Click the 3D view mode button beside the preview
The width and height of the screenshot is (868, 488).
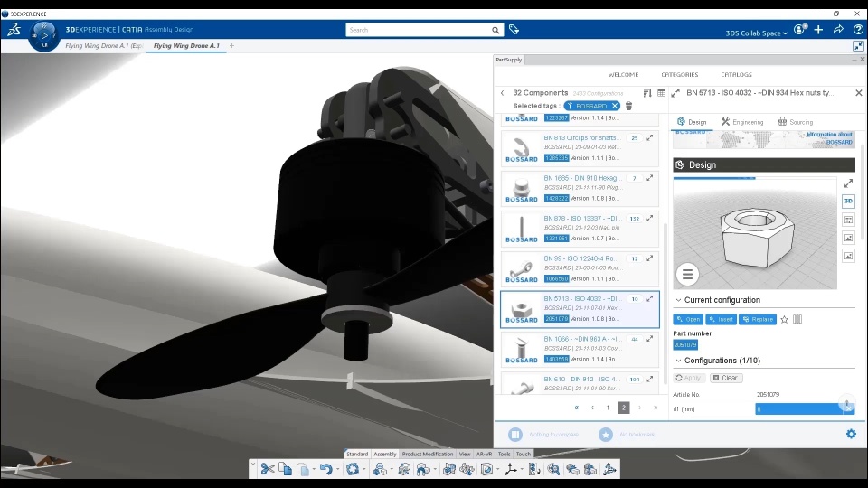(848, 201)
